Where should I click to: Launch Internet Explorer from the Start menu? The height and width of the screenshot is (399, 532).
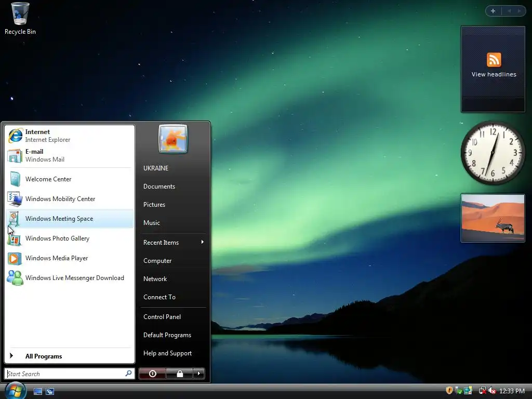tap(70, 136)
